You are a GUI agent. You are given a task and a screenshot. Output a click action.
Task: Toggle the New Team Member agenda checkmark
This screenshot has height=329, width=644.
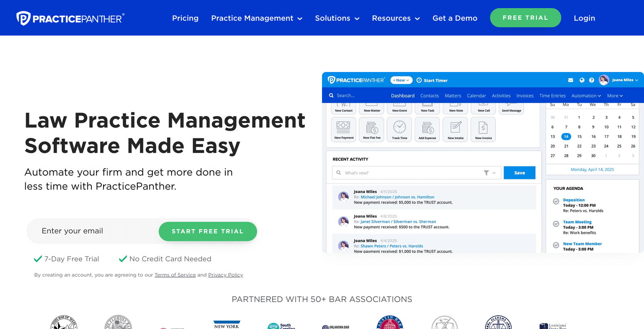click(556, 245)
